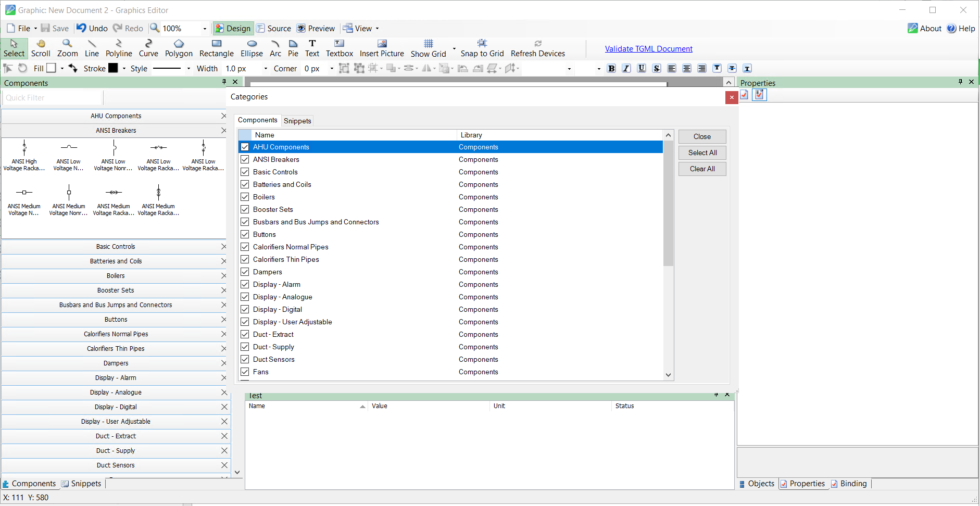Expand the View menu dropdown

point(378,29)
